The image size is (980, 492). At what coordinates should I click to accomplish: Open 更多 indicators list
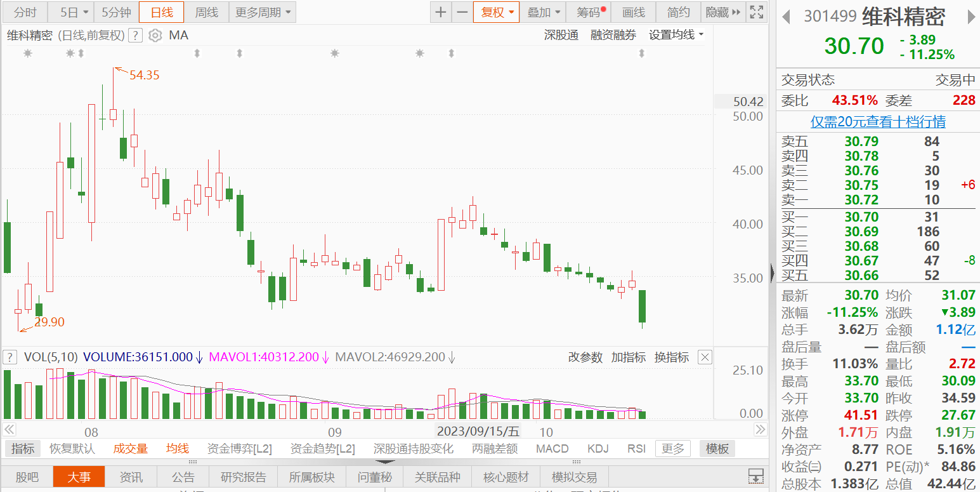(x=673, y=449)
